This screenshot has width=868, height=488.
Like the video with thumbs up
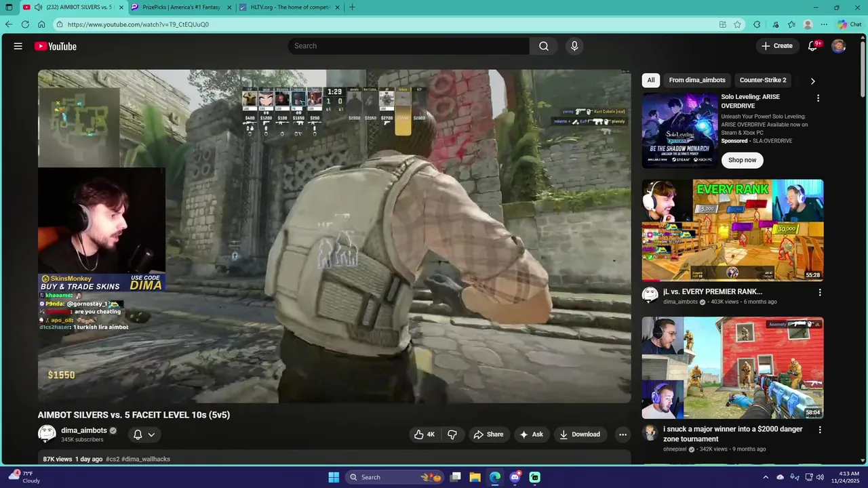tap(425, 434)
